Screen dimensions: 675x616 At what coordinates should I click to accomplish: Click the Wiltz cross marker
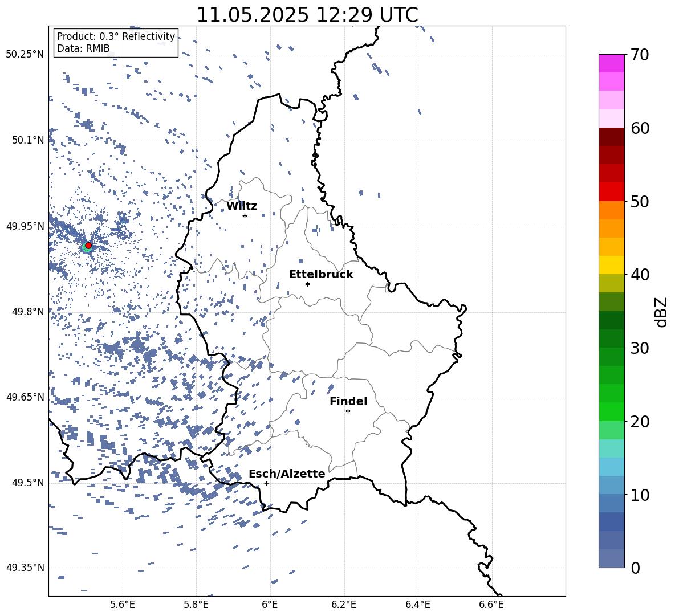245,215
